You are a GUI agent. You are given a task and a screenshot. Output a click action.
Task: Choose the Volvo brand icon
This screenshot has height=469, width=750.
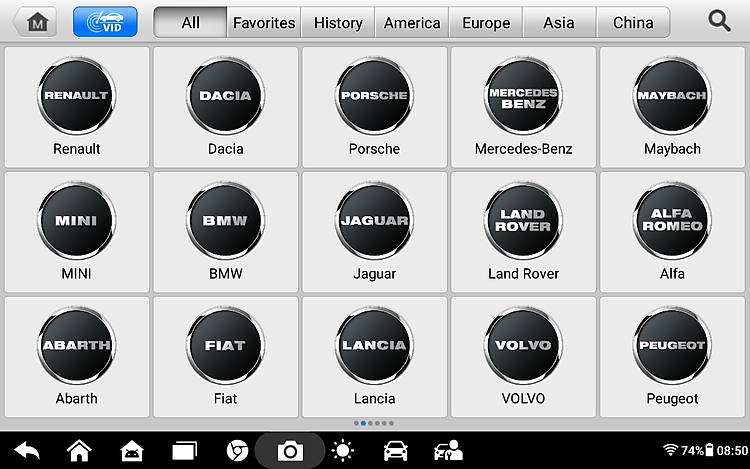point(523,346)
